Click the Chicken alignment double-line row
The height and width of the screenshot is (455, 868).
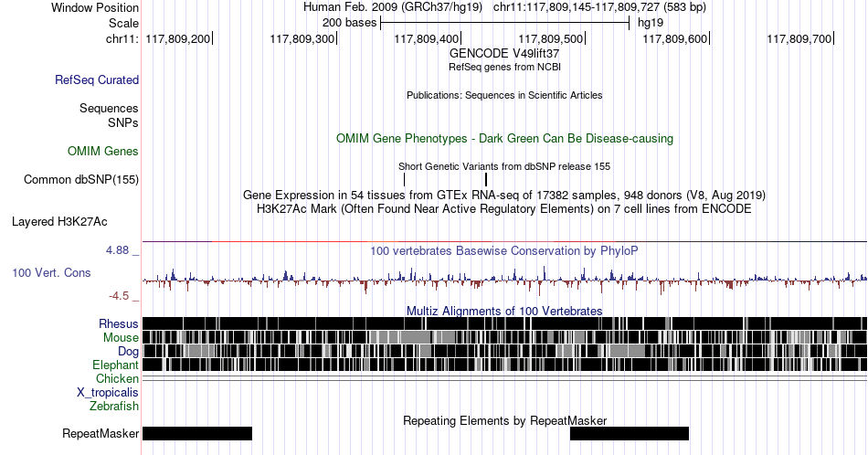pyautogui.click(x=504, y=378)
